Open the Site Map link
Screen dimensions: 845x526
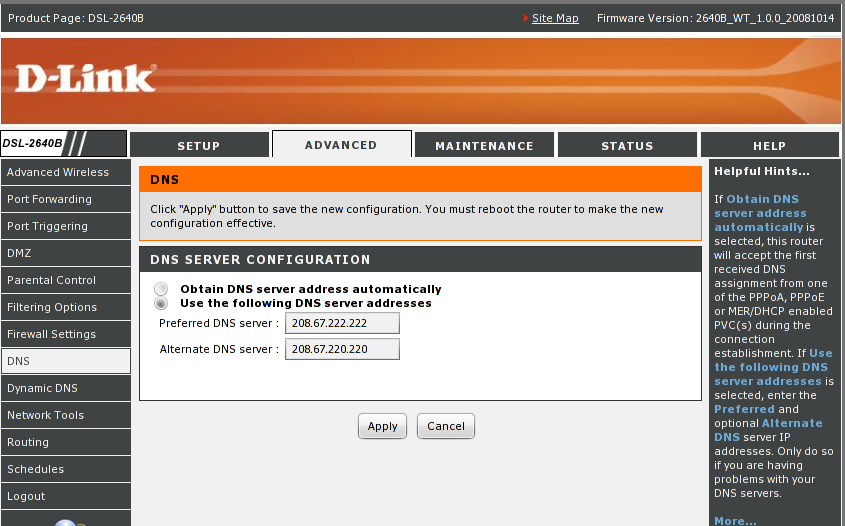[x=555, y=18]
